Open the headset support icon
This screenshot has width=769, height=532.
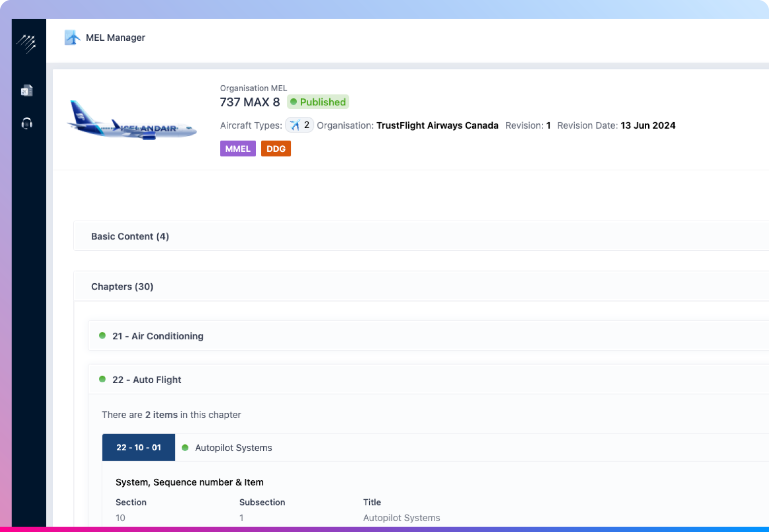click(27, 123)
